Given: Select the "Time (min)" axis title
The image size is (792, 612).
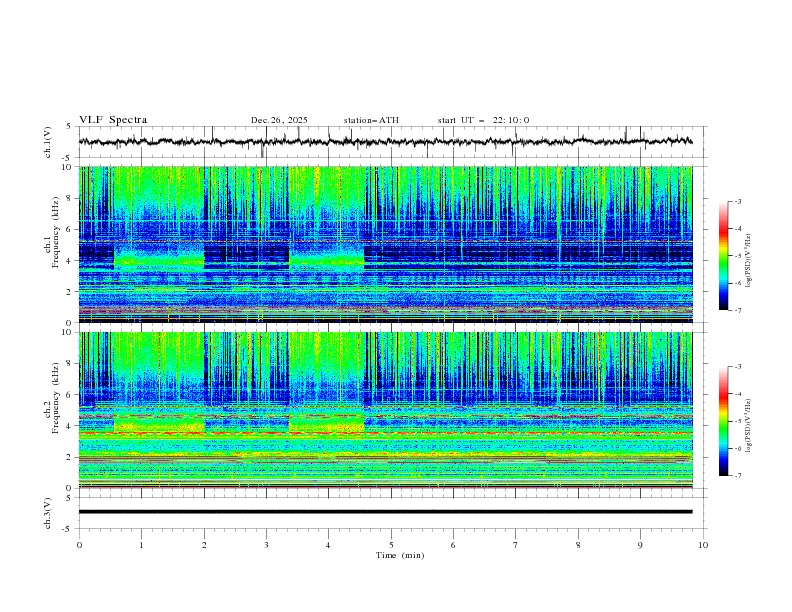Looking at the screenshot, I should point(400,555).
